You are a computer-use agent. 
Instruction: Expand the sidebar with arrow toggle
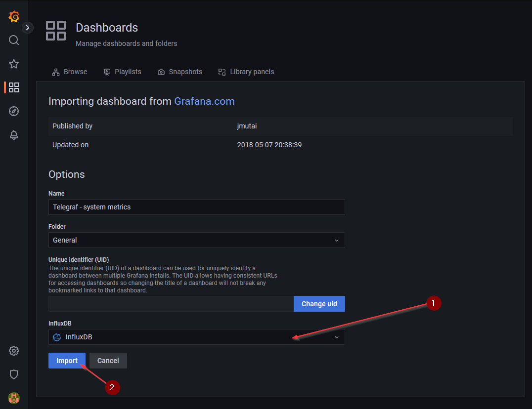tap(28, 28)
